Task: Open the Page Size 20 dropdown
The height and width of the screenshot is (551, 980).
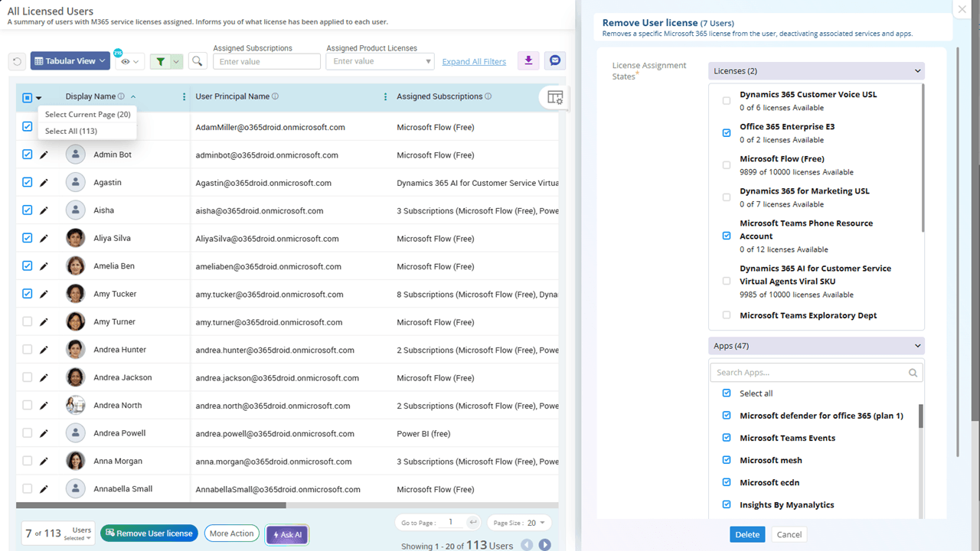Action: click(519, 523)
